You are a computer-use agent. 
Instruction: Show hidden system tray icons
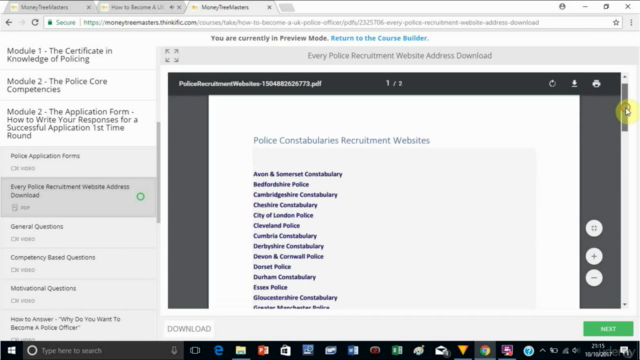542,350
